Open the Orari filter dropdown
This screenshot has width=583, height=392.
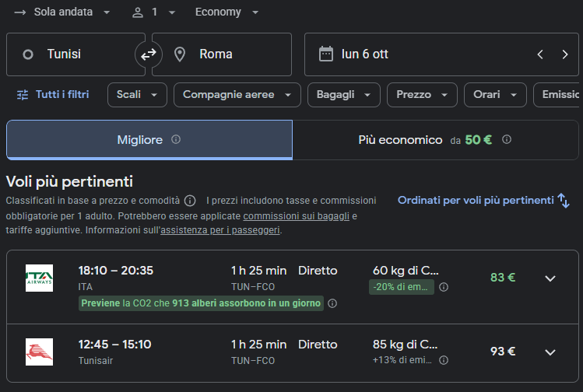[x=495, y=95]
